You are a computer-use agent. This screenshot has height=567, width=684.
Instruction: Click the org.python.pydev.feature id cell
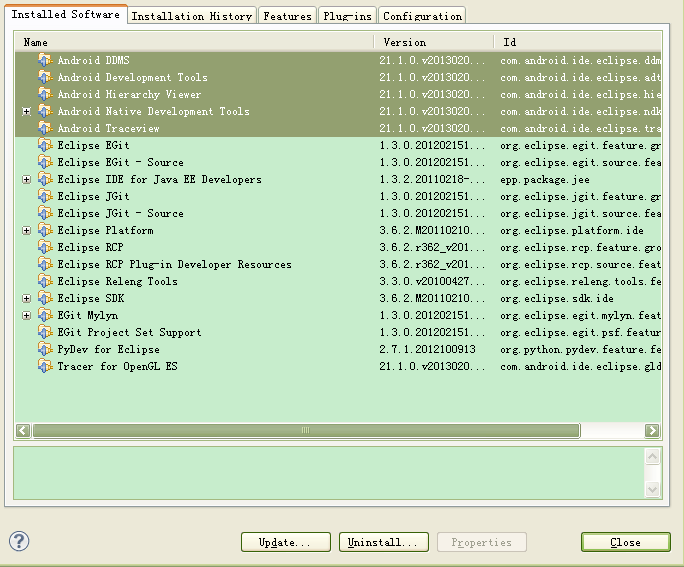[581, 349]
